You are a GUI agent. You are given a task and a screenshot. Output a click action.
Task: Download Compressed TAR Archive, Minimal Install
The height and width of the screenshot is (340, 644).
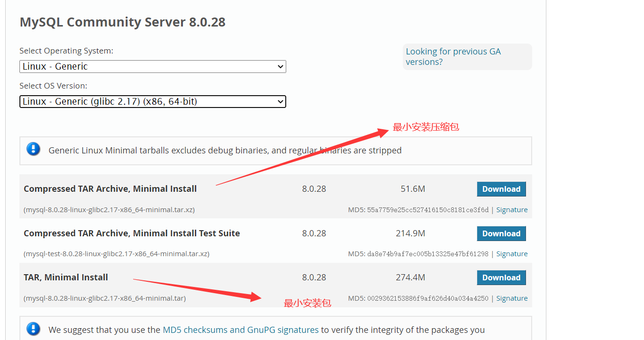point(501,189)
